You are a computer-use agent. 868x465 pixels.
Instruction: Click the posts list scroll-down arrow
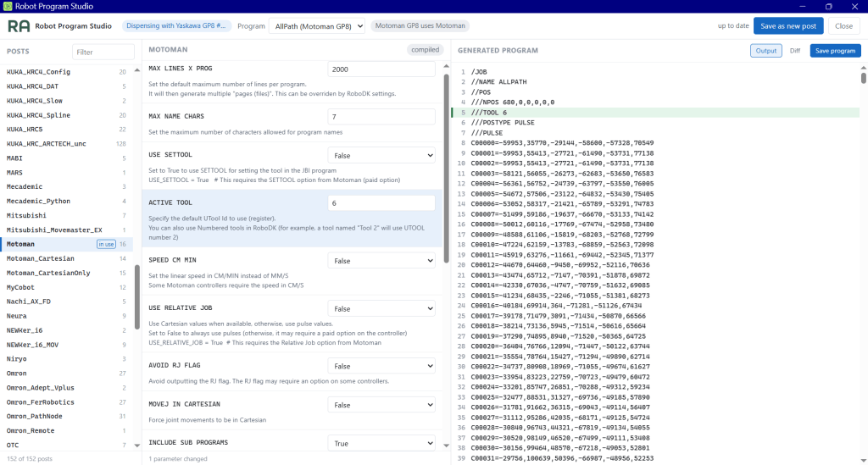point(137,446)
